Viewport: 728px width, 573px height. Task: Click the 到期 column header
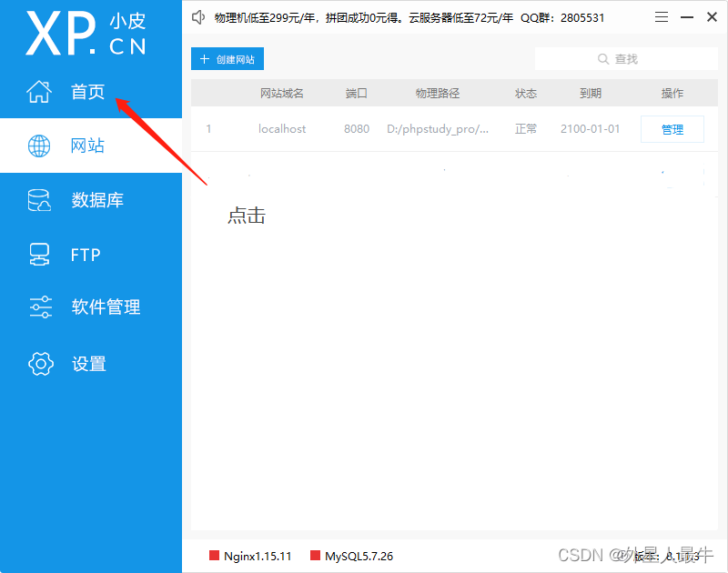[590, 94]
